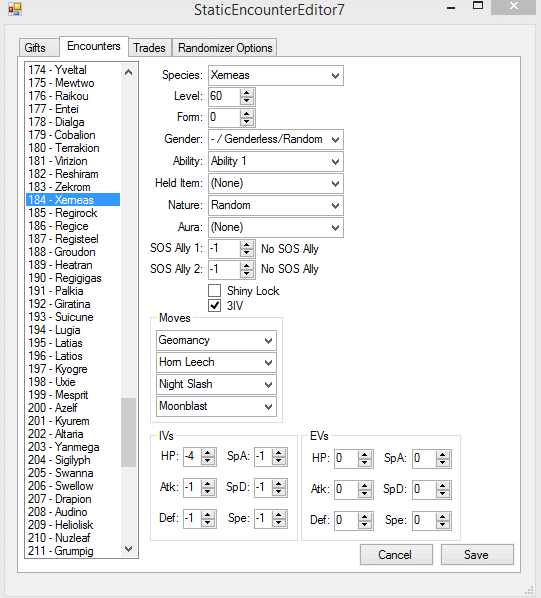Select 190 - Regigigas entry
The width and height of the screenshot is (541, 598).
tap(73, 278)
